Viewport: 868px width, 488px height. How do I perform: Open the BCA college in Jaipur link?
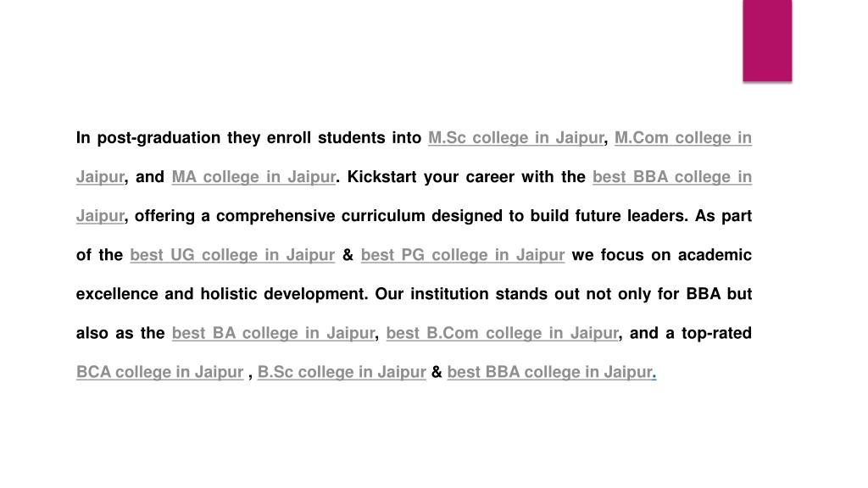[x=160, y=373]
